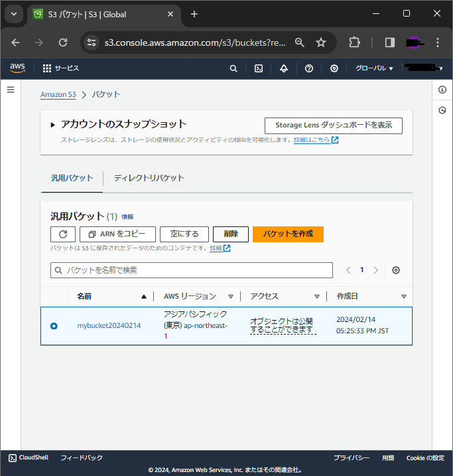The width and height of the screenshot is (453, 476).
Task: Click 空にする button
Action: [184, 234]
